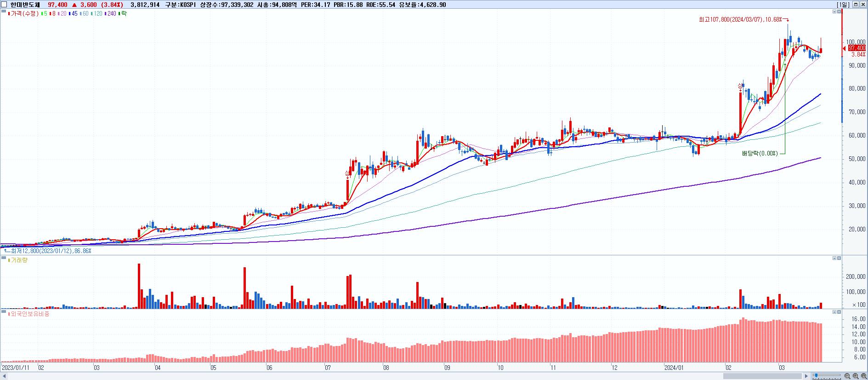Collapse the 외국인보유비중 pane using its minimize icon
868x380 pixels.
(834, 312)
